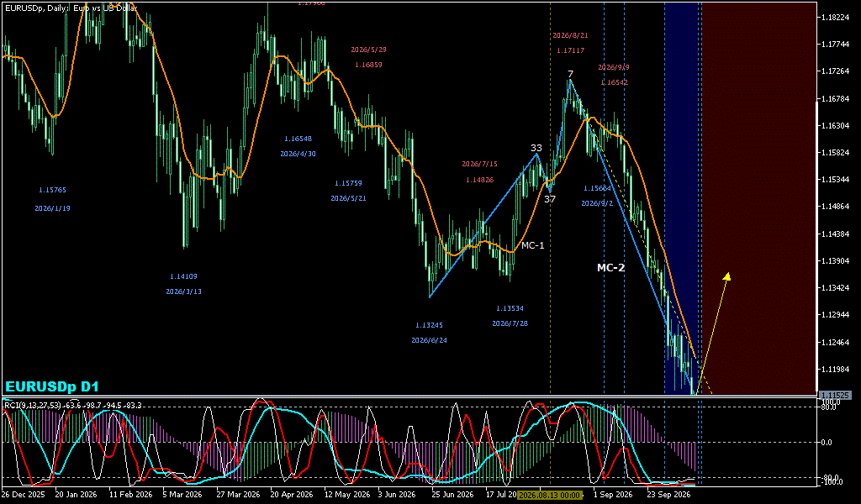Click the low price label 1.15765
The image size is (861, 504).
(x=52, y=190)
